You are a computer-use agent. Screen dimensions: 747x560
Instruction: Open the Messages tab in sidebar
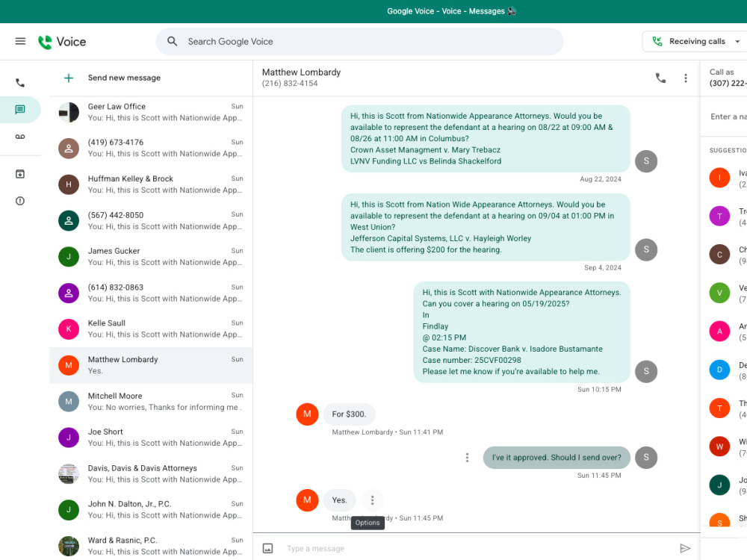20,110
